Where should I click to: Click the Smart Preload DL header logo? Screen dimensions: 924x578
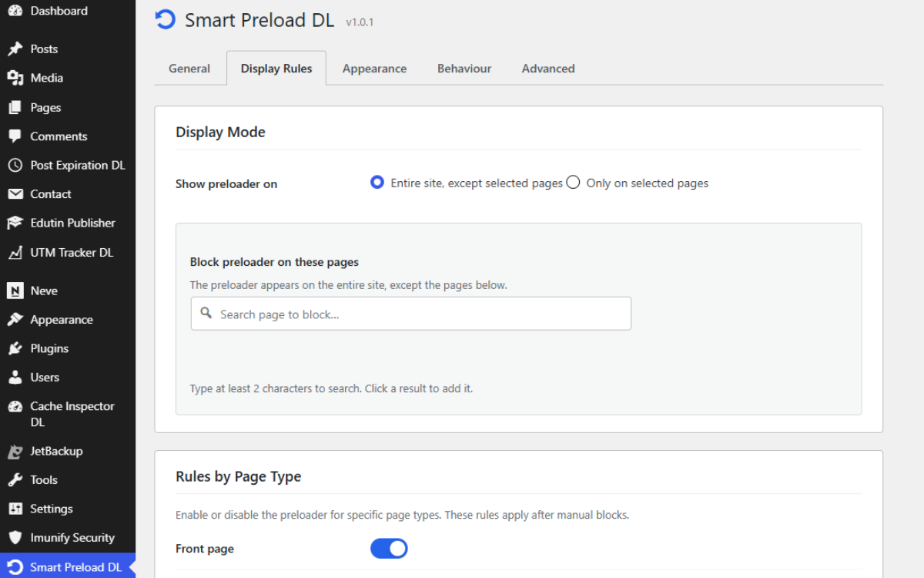(165, 19)
